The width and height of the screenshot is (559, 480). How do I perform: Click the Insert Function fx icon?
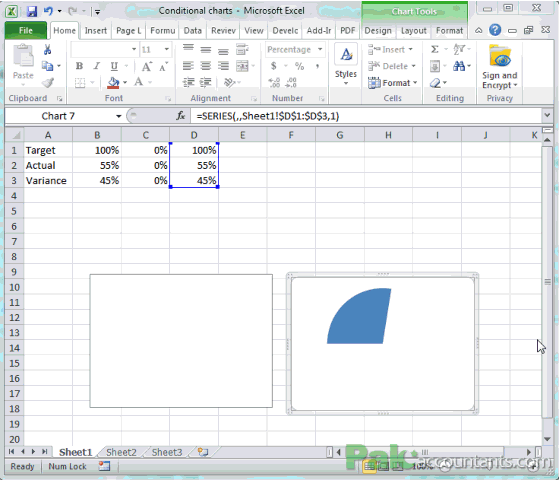point(181,116)
